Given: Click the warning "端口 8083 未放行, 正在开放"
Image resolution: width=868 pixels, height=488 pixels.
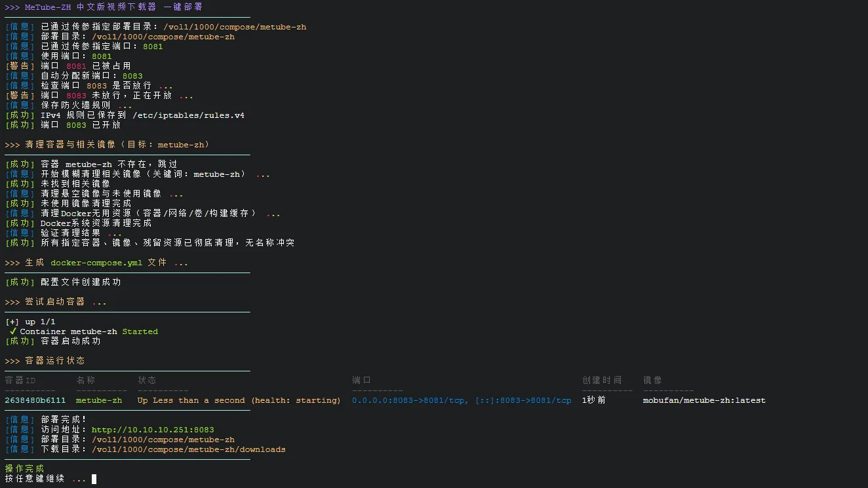Looking at the screenshot, I should coord(99,96).
